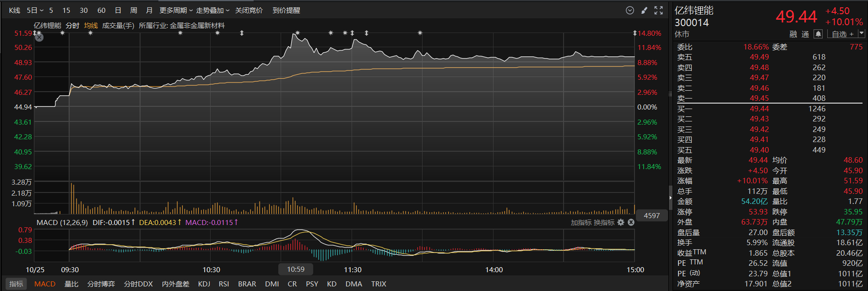
Task: Expand the dropdown arrow beside 自选 +
Action: [x=861, y=33]
